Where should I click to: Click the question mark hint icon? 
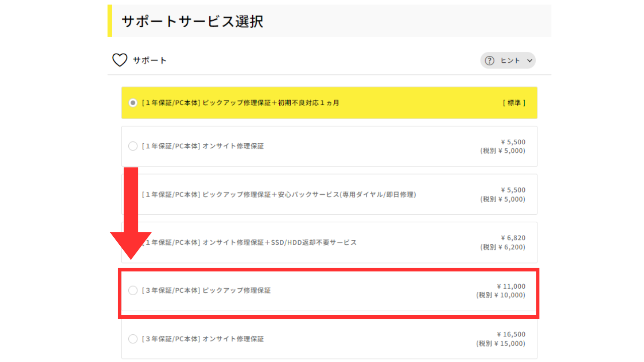point(490,60)
